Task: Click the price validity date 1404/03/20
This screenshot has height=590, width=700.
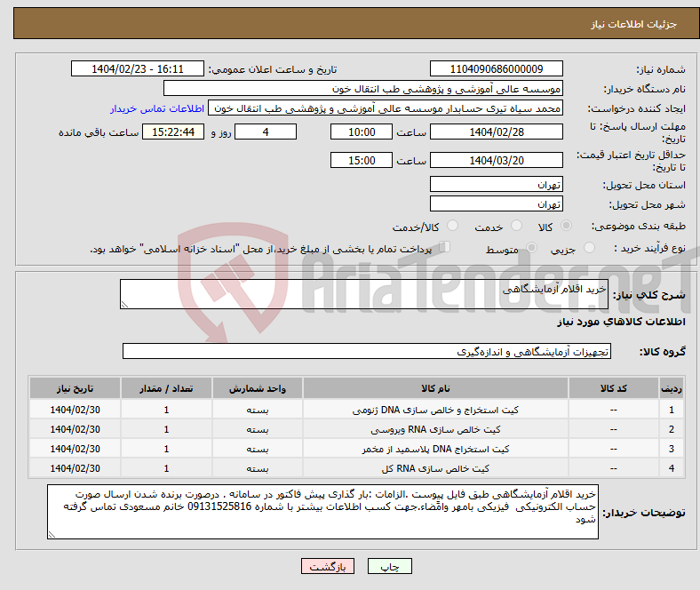Action: [x=496, y=160]
